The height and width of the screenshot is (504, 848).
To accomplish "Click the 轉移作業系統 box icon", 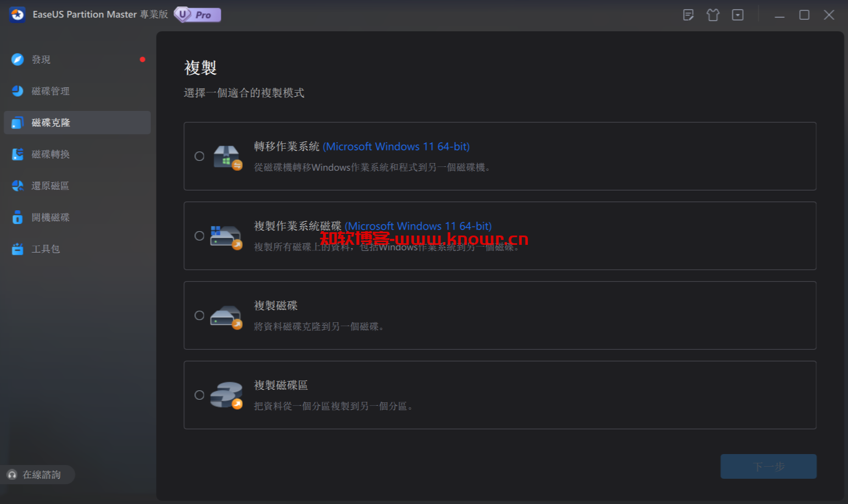I will (227, 157).
